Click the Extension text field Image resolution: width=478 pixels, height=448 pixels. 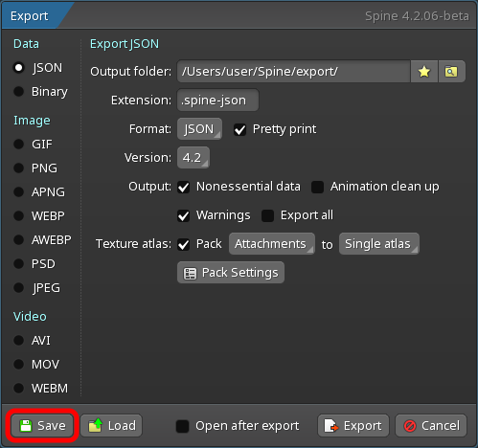[x=217, y=101]
